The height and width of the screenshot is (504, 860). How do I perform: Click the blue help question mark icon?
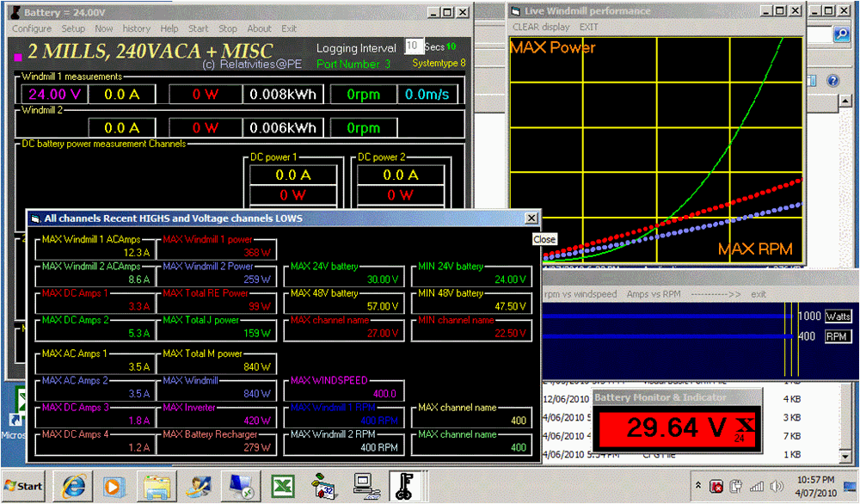click(x=832, y=80)
